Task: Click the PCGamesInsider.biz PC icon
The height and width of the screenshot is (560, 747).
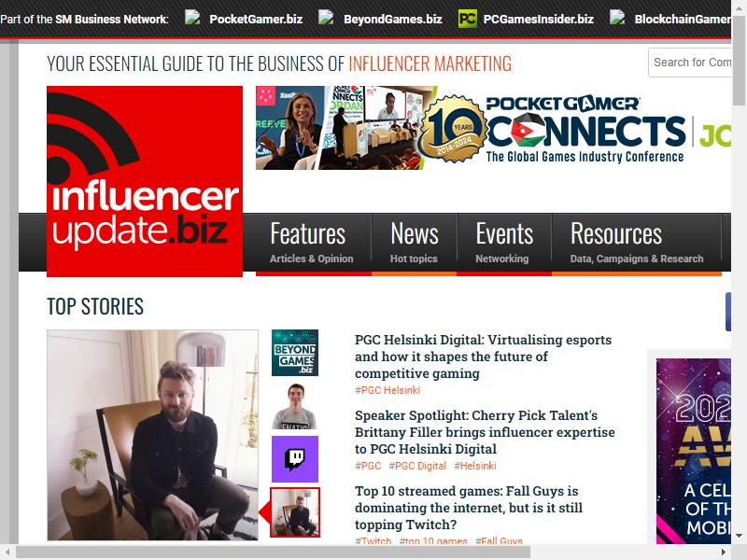Action: click(468, 19)
